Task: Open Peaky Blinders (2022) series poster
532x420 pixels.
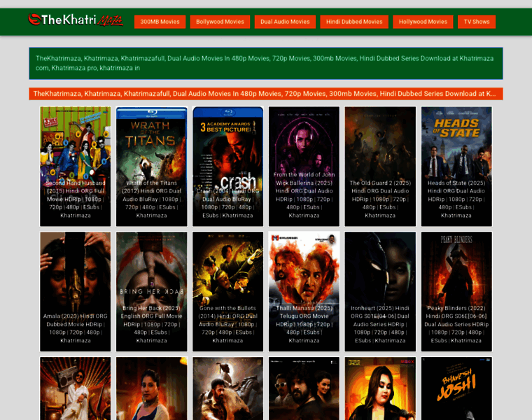Action: (x=456, y=291)
